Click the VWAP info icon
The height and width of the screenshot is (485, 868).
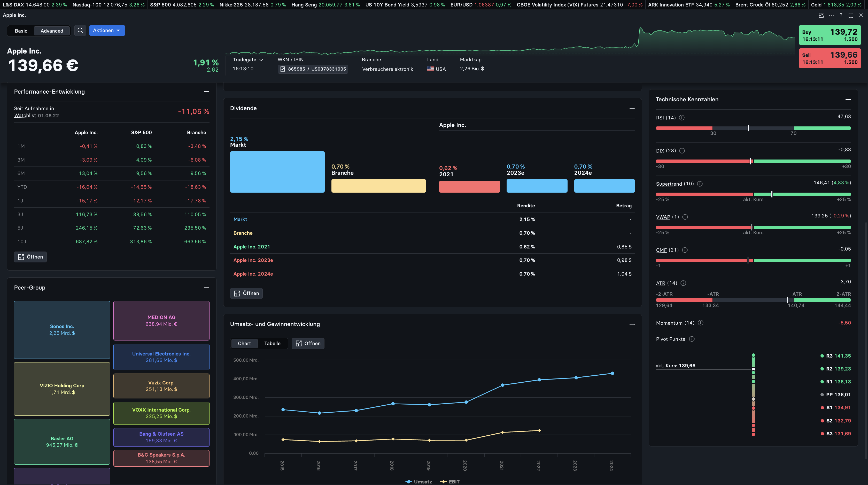click(685, 217)
